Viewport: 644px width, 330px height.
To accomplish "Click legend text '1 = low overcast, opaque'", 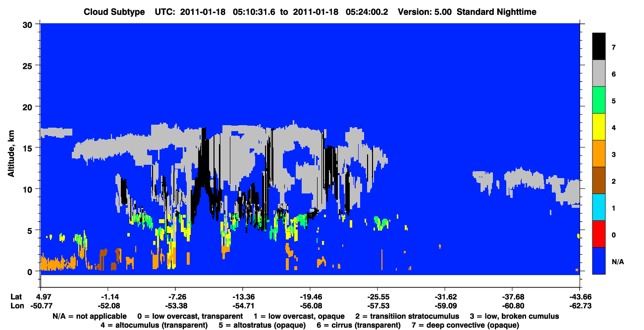I will point(299,316).
